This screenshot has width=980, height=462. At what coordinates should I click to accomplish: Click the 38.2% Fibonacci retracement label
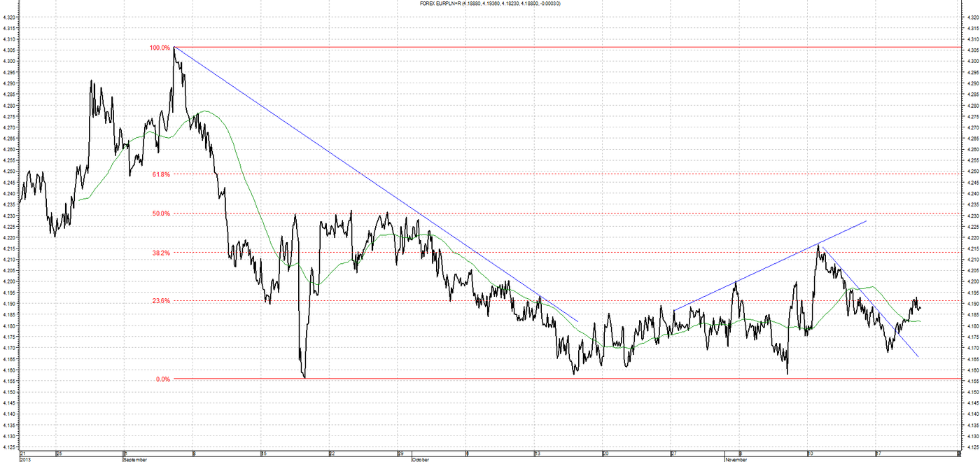coord(161,253)
